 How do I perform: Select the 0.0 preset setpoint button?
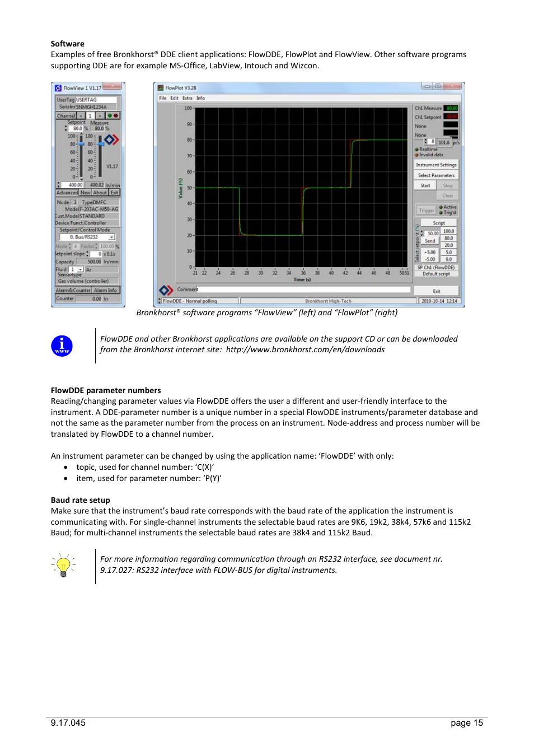449,259
